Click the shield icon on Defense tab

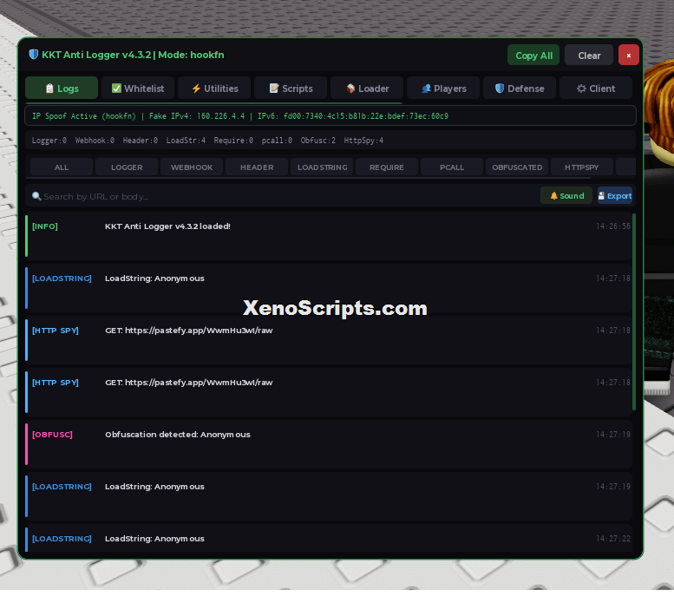pos(500,88)
